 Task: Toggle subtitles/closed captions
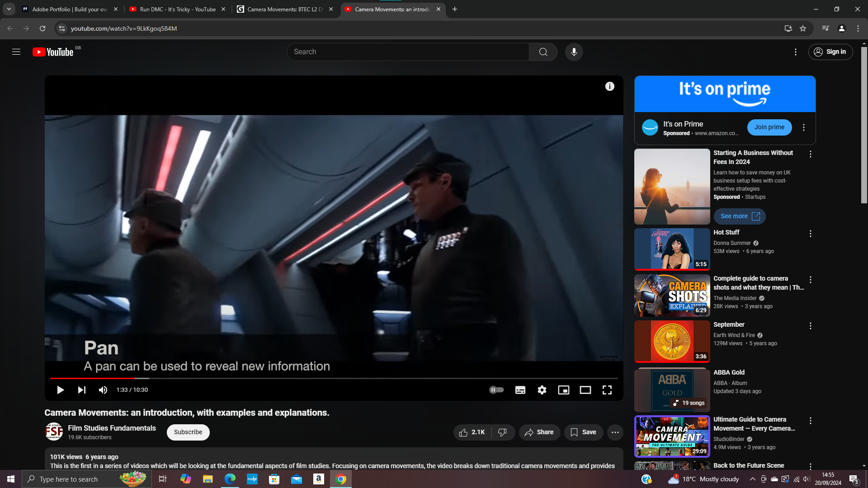(x=520, y=390)
